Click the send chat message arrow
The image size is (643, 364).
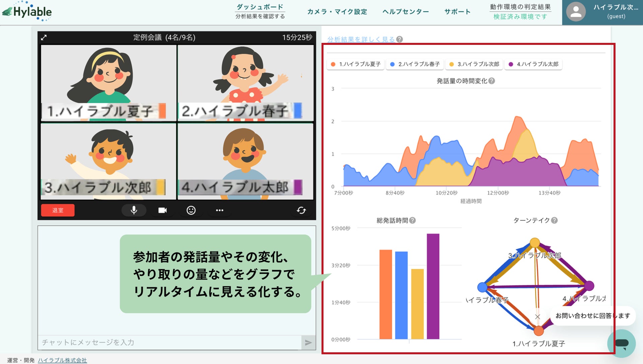click(x=308, y=342)
